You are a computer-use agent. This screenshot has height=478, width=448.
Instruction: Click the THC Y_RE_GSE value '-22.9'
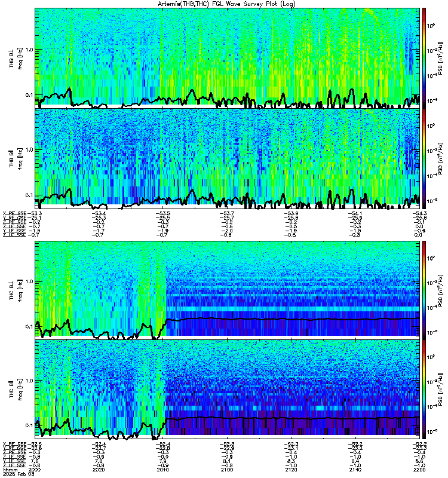227,448
